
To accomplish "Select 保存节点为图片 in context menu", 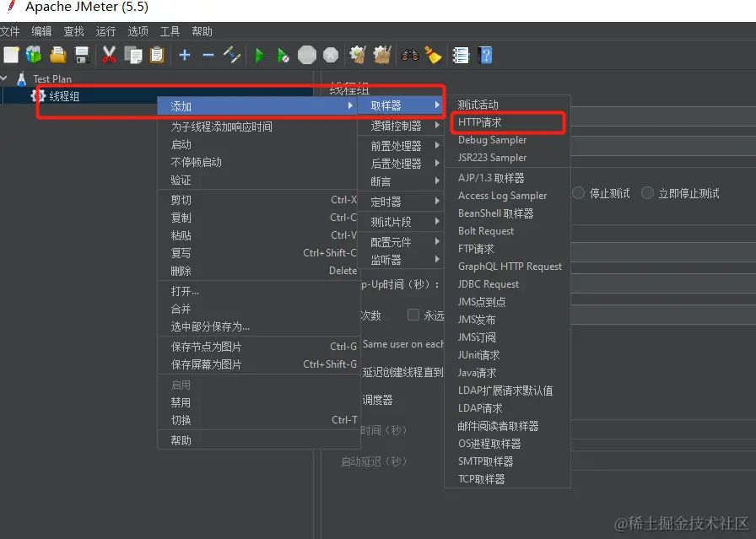I will point(258,346).
